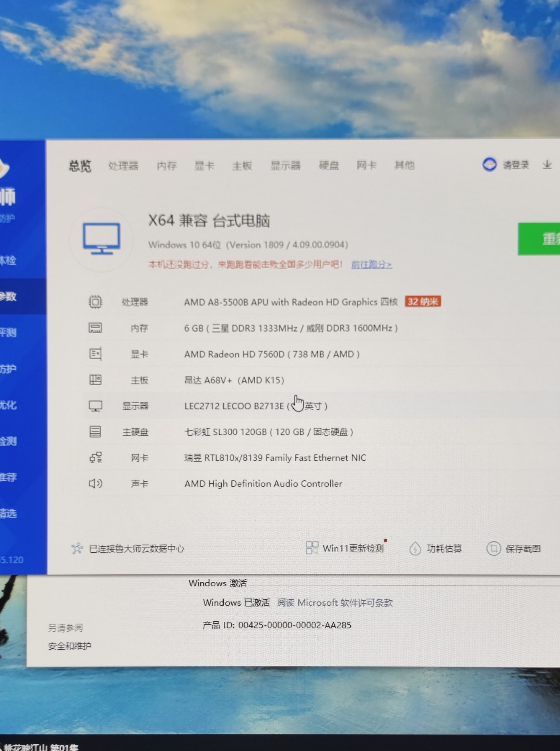This screenshot has width=560, height=751.
Task: Select 瑞昱 RTL810x/8139 NIC text
Action: point(275,458)
